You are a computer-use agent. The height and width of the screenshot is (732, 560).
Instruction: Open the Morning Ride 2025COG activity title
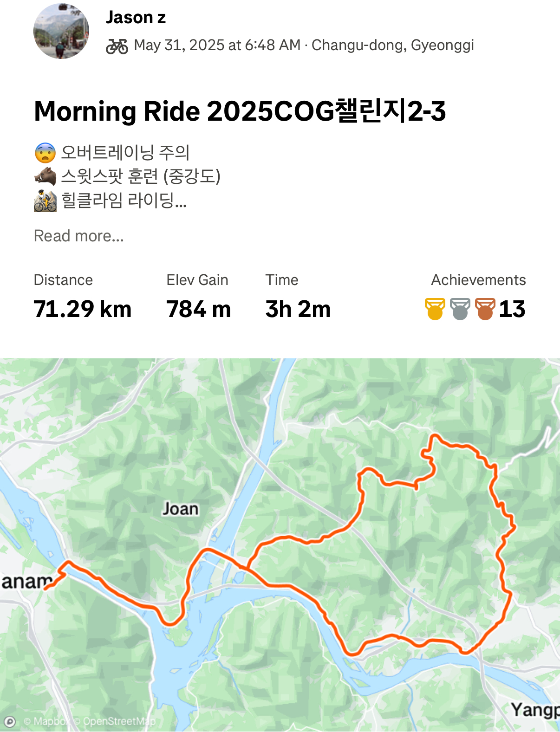(240, 111)
